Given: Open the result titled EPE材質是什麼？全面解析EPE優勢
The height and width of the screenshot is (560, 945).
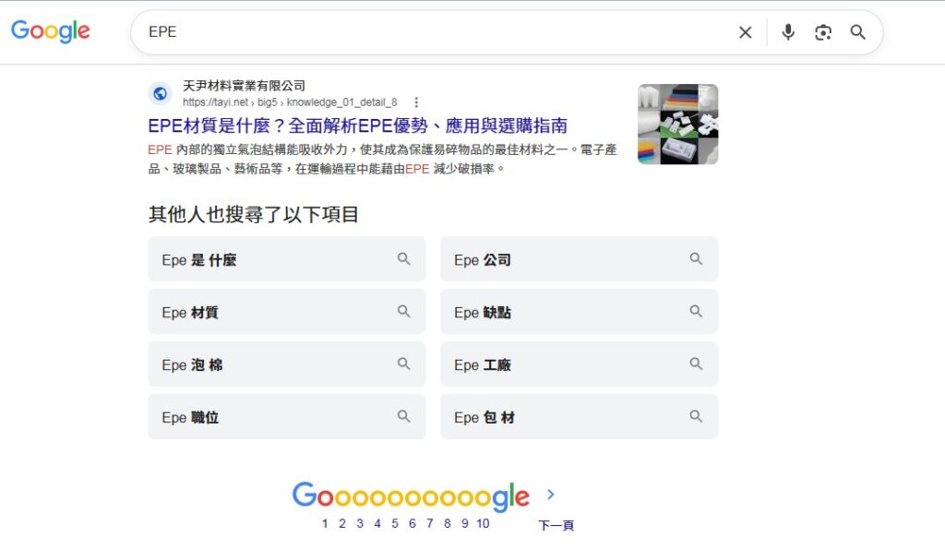Looking at the screenshot, I should 357,125.
